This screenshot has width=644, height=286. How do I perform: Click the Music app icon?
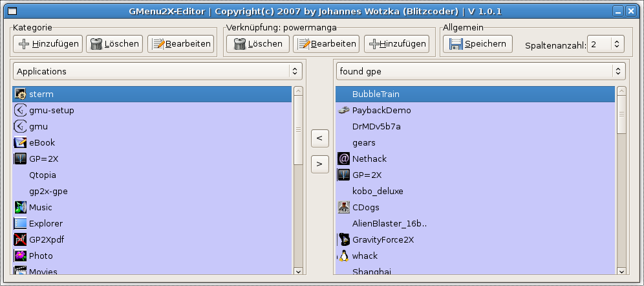pos(20,207)
